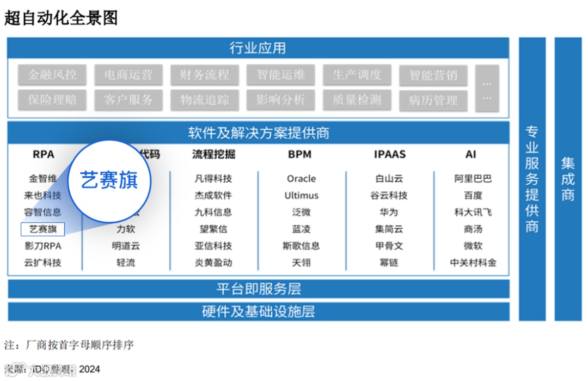Select the AI column heading

(x=470, y=154)
